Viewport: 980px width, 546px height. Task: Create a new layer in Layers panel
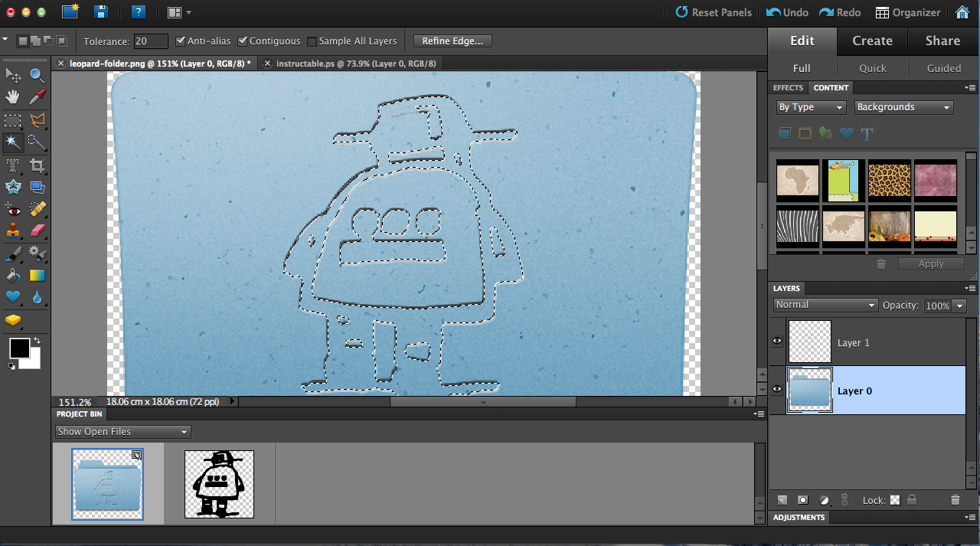pyautogui.click(x=782, y=500)
